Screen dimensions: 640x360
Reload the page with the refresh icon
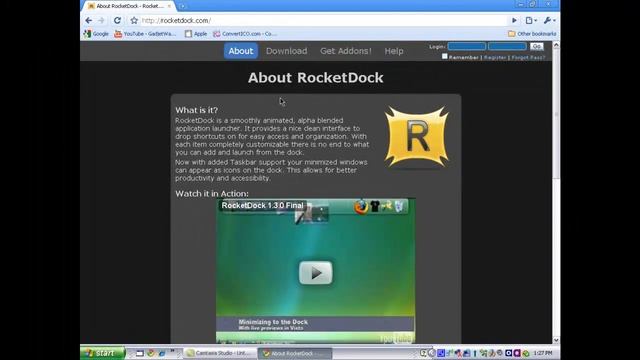click(117, 20)
